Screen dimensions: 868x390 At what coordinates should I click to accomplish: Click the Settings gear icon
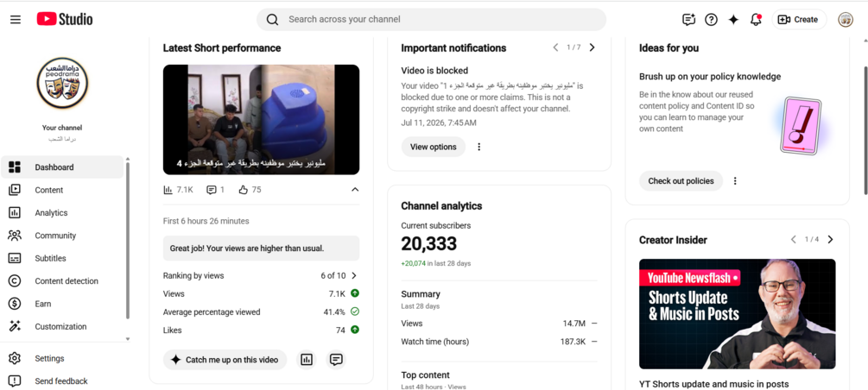point(15,358)
